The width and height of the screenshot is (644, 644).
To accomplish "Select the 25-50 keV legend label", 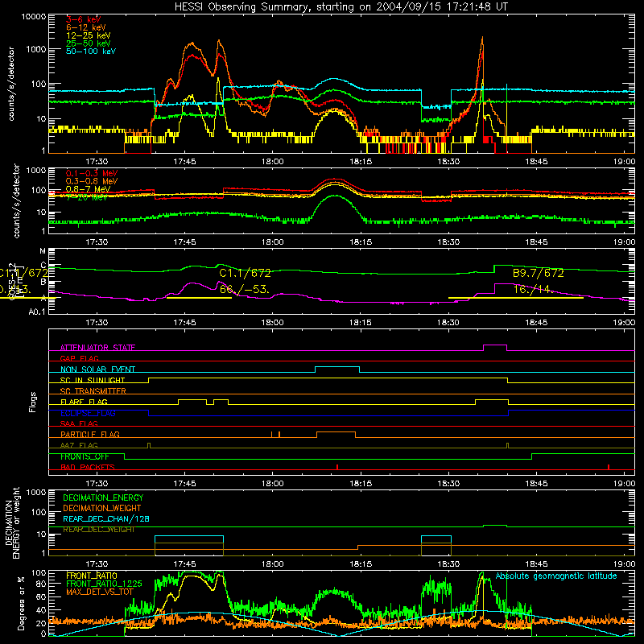I will (x=89, y=43).
